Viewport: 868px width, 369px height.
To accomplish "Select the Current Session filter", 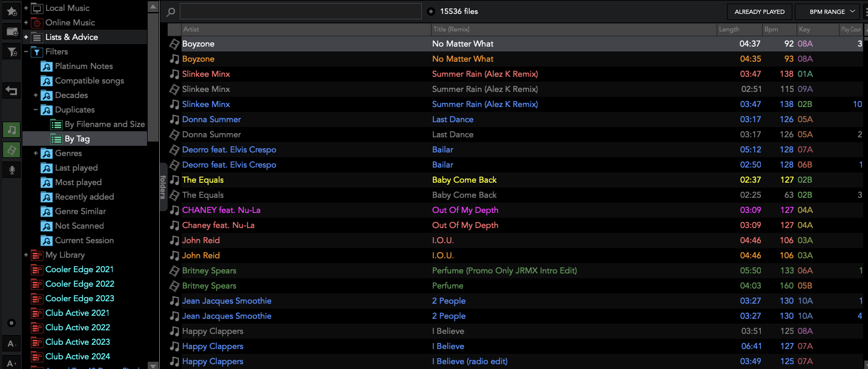I will (x=85, y=240).
